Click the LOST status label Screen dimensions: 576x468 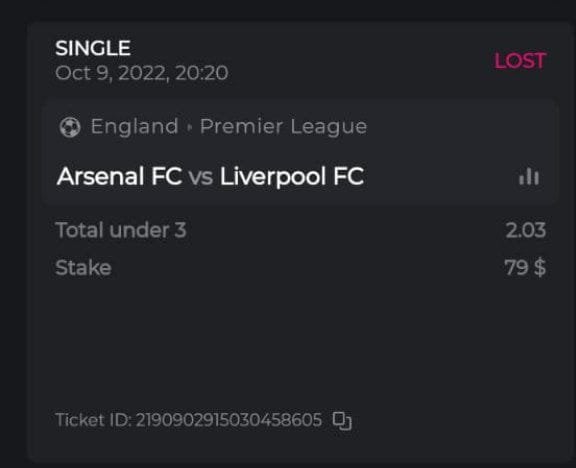point(520,61)
